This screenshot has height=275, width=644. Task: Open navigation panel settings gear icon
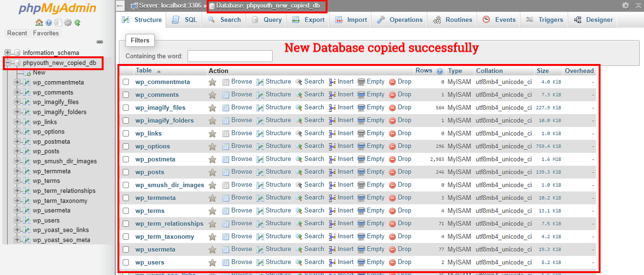[68, 22]
